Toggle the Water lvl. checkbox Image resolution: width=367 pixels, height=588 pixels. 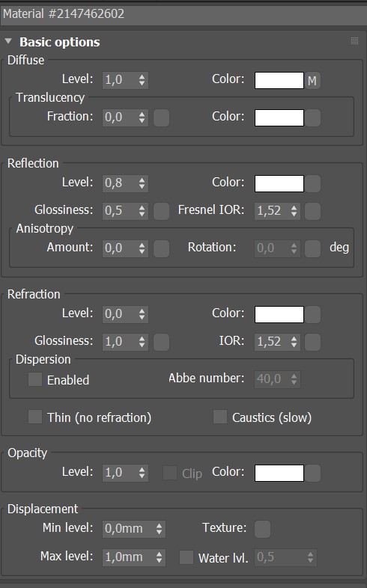pos(186,557)
